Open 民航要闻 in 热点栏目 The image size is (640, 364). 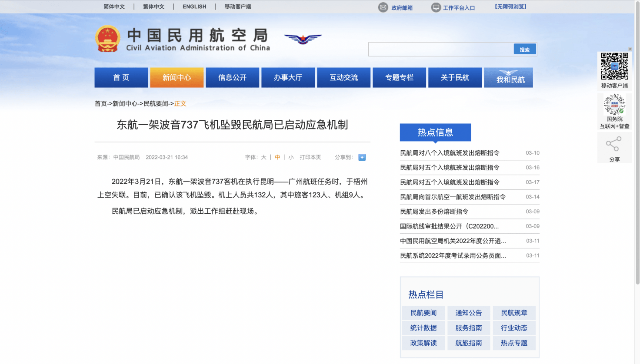(423, 313)
